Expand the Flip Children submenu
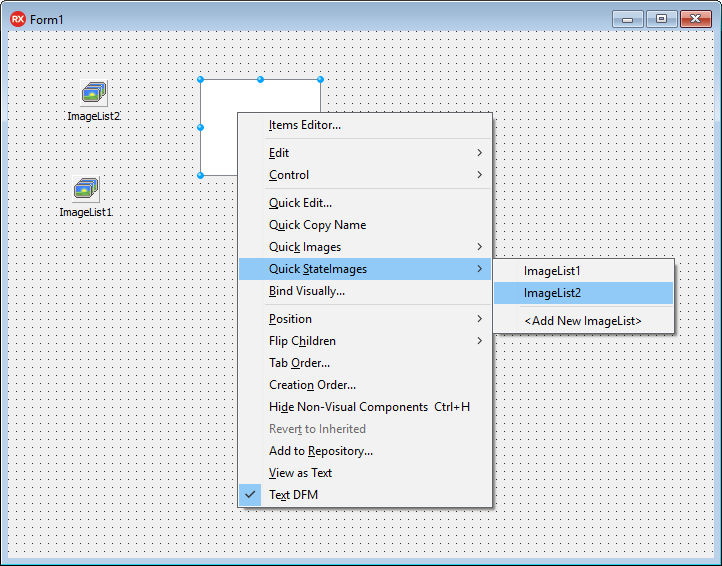This screenshot has width=722, height=566. 365,341
